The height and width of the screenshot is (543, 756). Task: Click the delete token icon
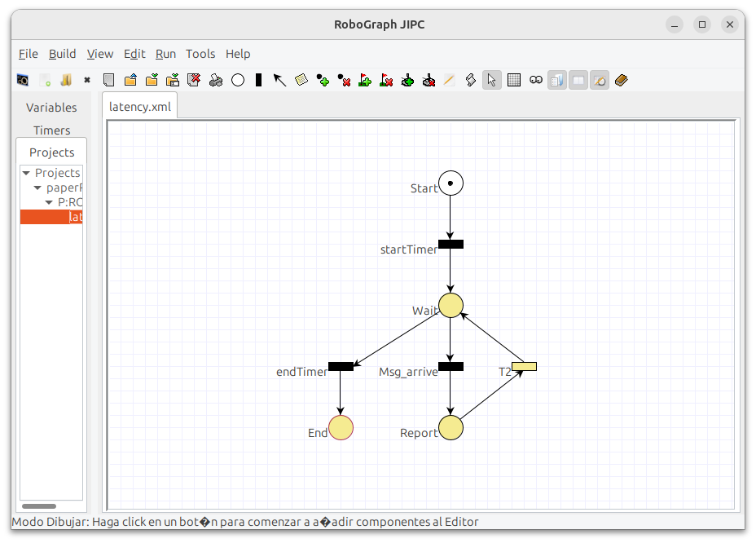point(344,80)
